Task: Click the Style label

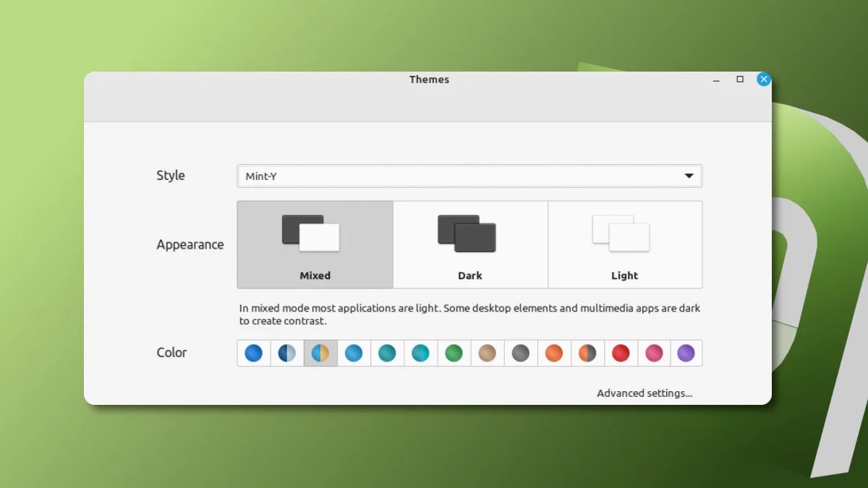Action: (171, 176)
